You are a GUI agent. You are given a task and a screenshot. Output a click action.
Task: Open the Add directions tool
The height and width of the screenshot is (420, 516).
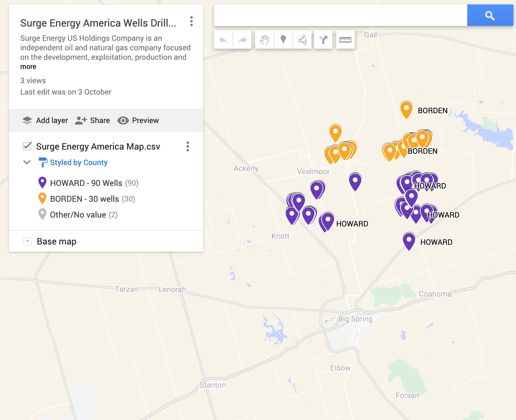click(x=323, y=40)
